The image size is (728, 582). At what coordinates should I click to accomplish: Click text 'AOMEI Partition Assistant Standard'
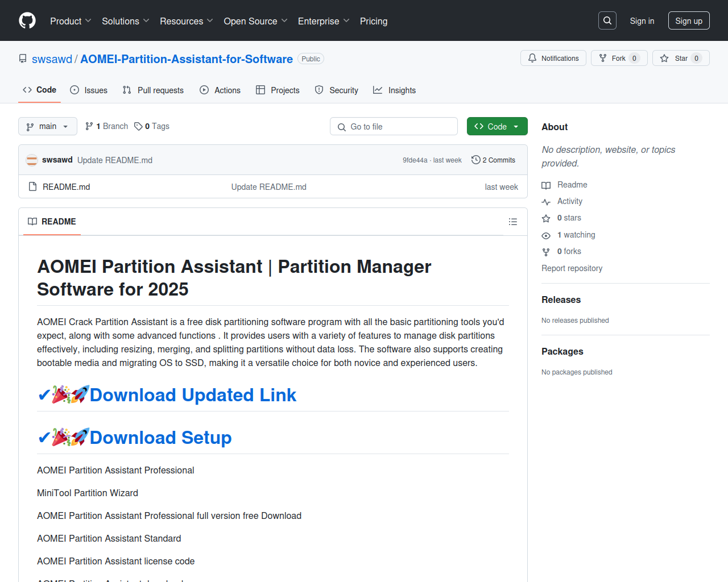[x=109, y=538]
